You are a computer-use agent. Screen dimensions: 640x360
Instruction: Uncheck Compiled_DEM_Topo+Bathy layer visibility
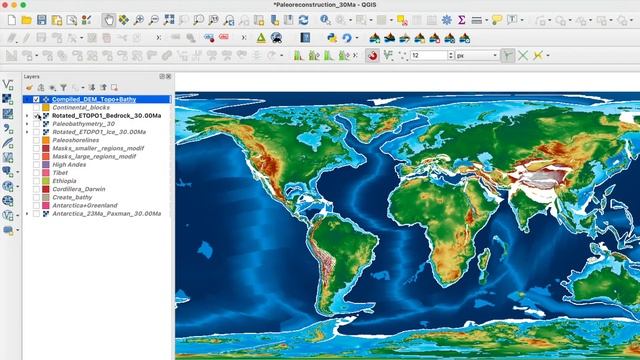click(36, 99)
